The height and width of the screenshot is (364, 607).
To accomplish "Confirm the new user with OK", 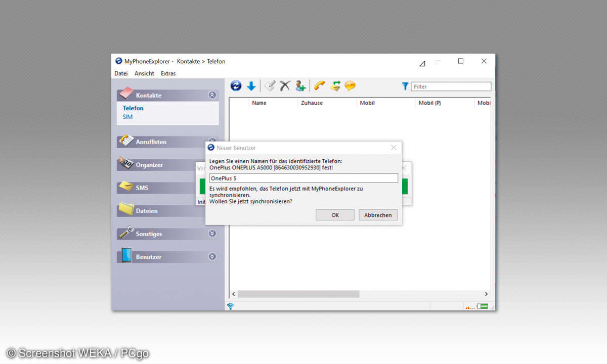I will 335,215.
